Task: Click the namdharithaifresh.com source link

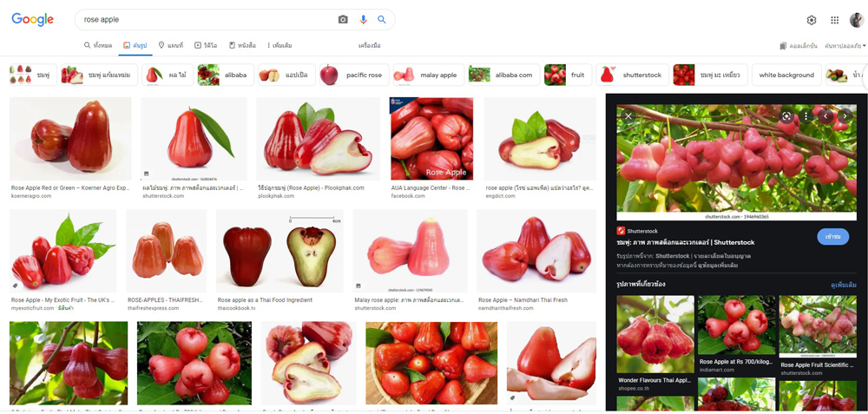Action: coord(506,308)
